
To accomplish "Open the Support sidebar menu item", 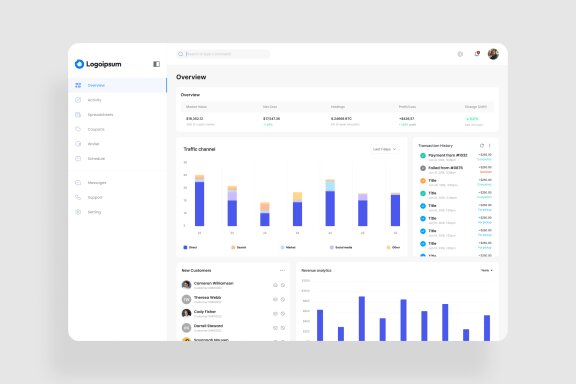I will point(118,197).
